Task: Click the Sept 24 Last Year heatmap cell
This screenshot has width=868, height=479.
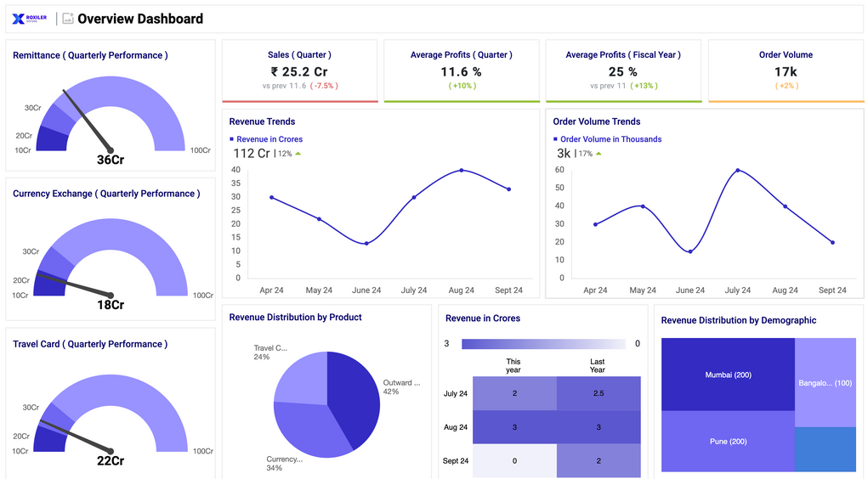Action: [598, 460]
